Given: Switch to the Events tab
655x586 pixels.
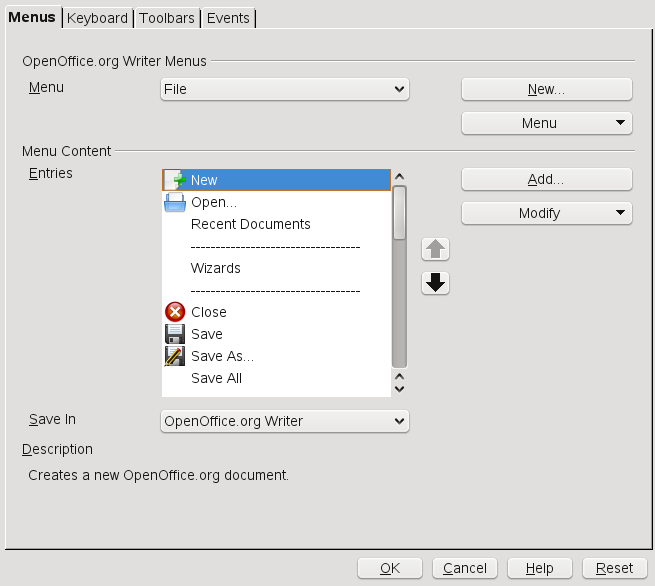Looking at the screenshot, I should [x=228, y=18].
